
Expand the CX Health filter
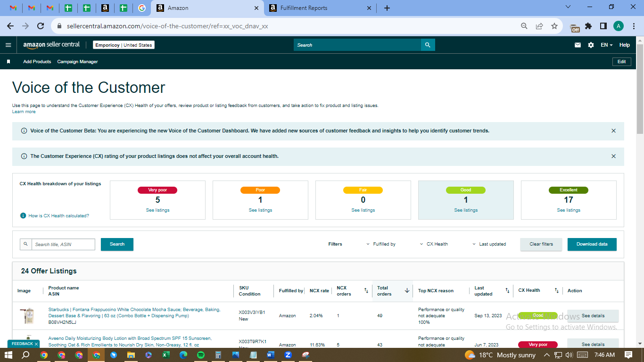pos(434,244)
